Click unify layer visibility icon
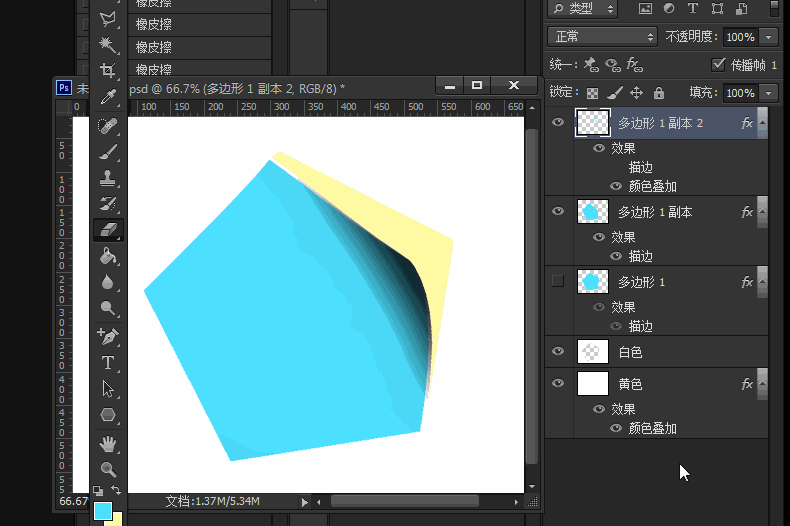The height and width of the screenshot is (526, 790). (613, 64)
